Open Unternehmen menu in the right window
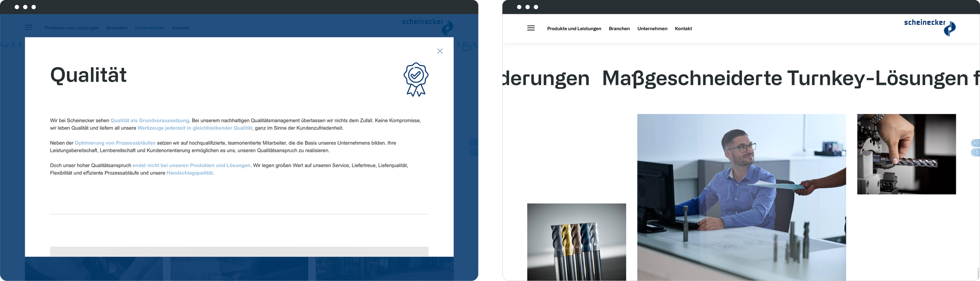Viewport: 980px width, 281px height. (x=652, y=29)
